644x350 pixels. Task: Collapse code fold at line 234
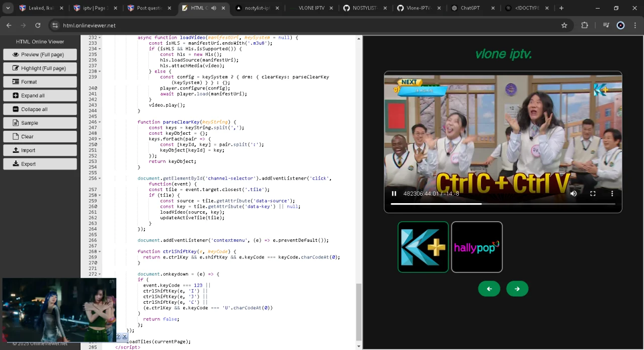(x=100, y=49)
